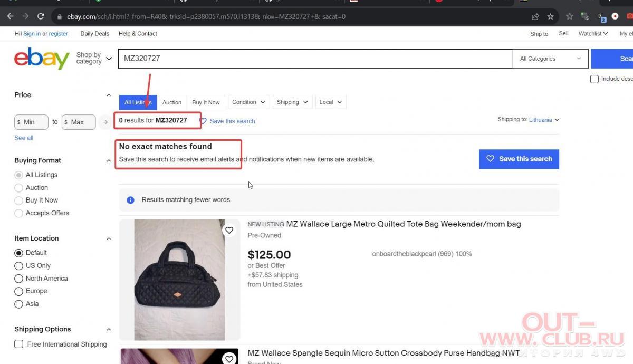Open All Categories dropdown
Viewport: 633px width, 364px height.
click(x=550, y=59)
